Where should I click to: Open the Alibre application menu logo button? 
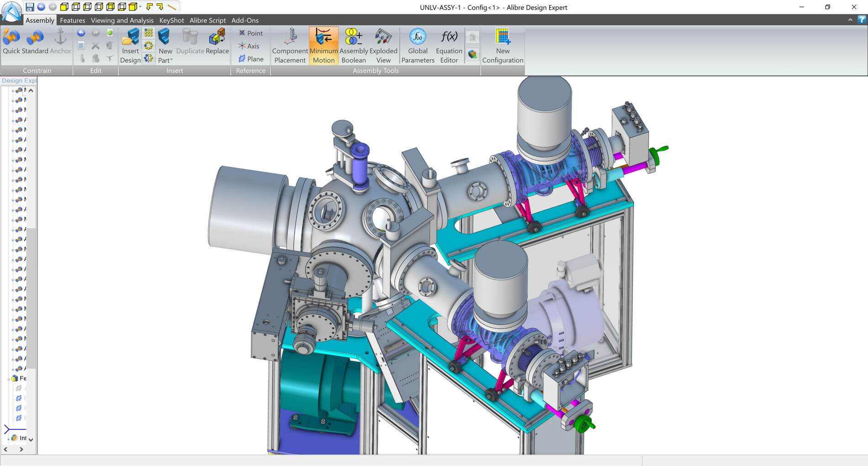pyautogui.click(x=11, y=11)
